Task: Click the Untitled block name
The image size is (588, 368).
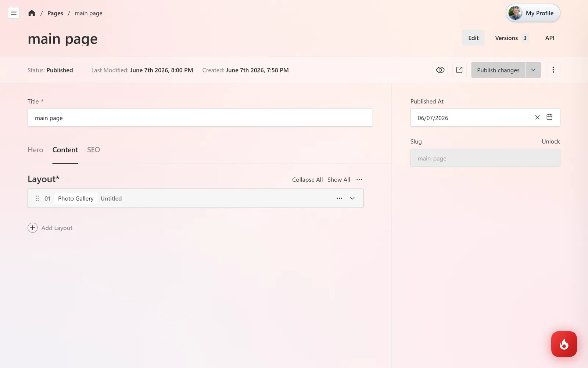Action: pyautogui.click(x=111, y=198)
